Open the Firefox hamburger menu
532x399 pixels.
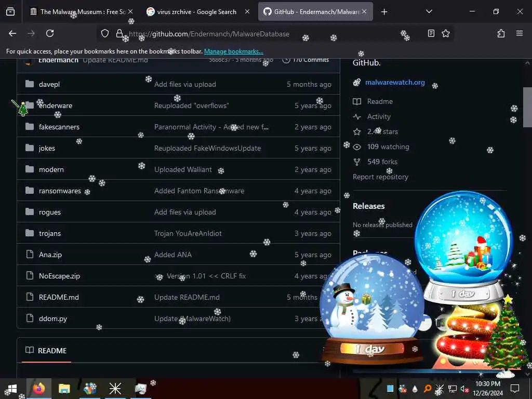(519, 33)
